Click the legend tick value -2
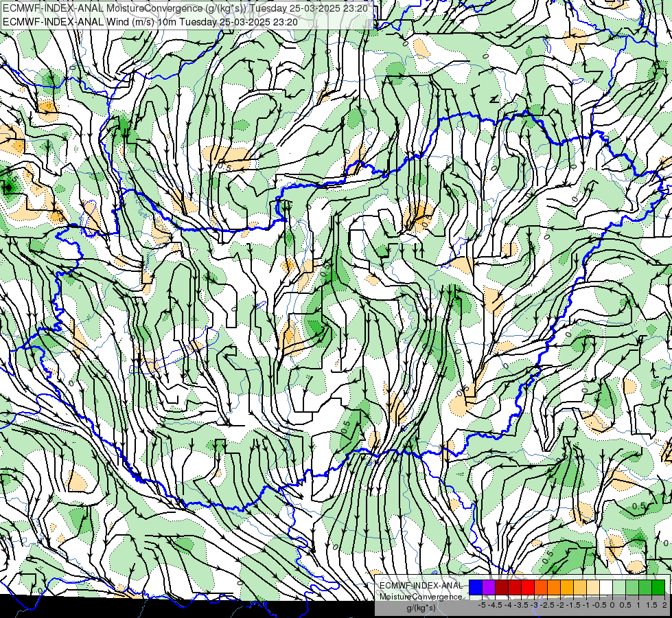672x618 pixels. (x=560, y=605)
